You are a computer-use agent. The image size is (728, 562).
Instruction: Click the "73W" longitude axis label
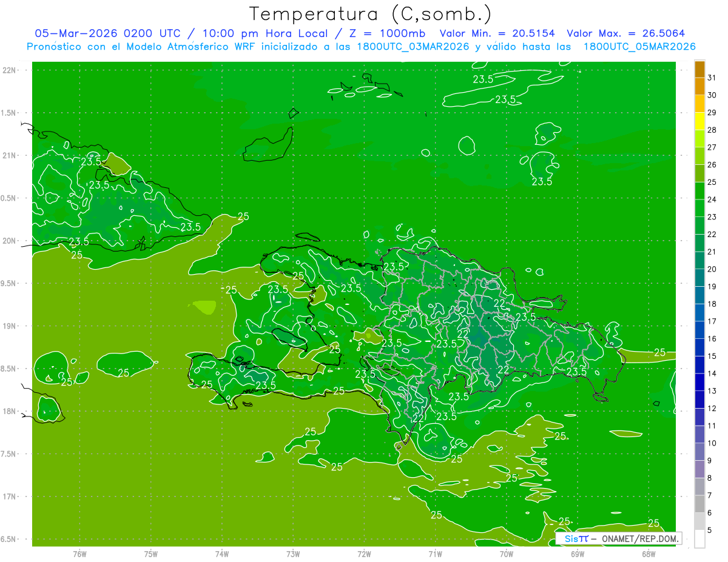292,554
